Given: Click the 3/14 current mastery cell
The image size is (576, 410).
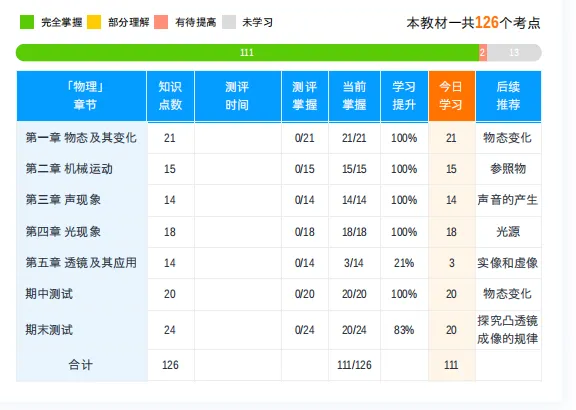Looking at the screenshot, I should [354, 263].
